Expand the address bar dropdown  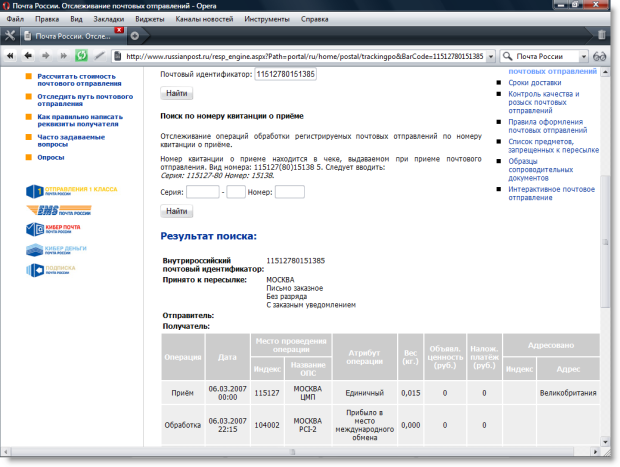pyautogui.click(x=491, y=57)
